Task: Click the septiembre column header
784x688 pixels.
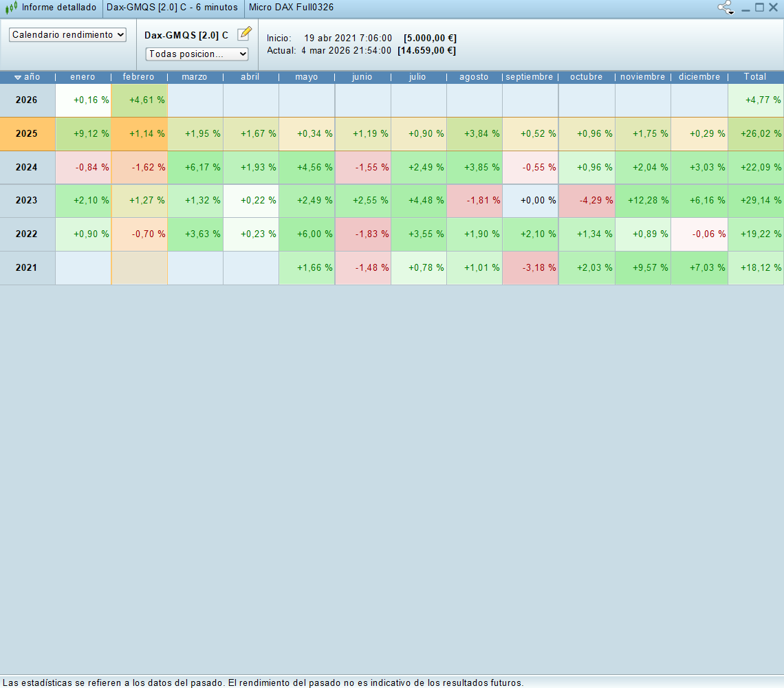Action: click(x=530, y=77)
